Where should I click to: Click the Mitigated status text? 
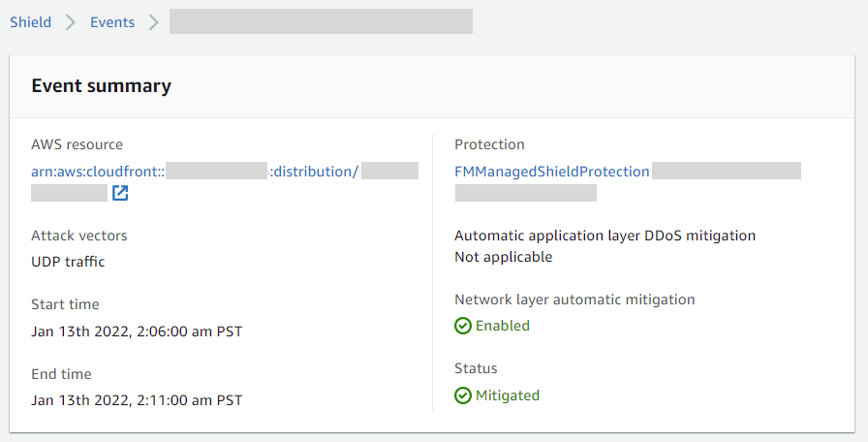(508, 395)
